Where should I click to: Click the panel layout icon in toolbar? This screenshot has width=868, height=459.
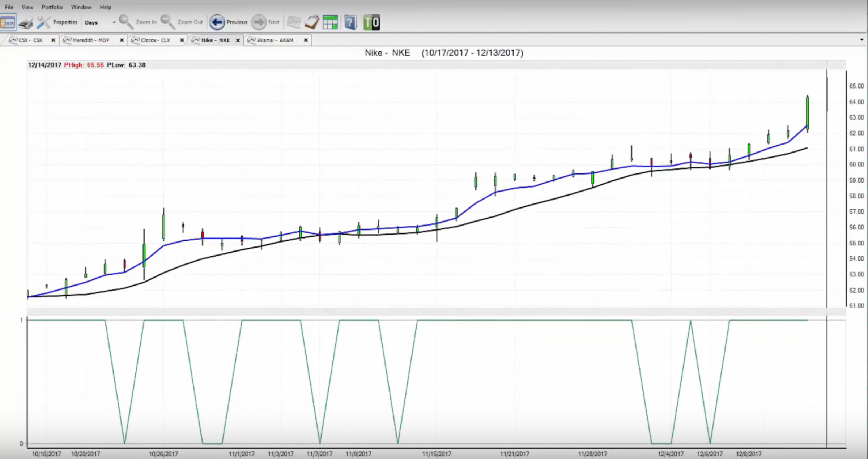point(8,22)
